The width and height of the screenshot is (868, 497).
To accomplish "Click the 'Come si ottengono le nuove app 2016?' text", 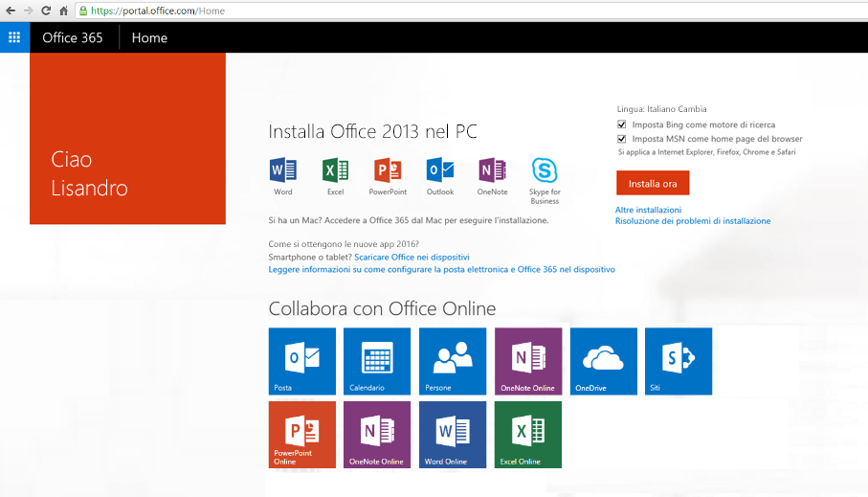I will (344, 244).
